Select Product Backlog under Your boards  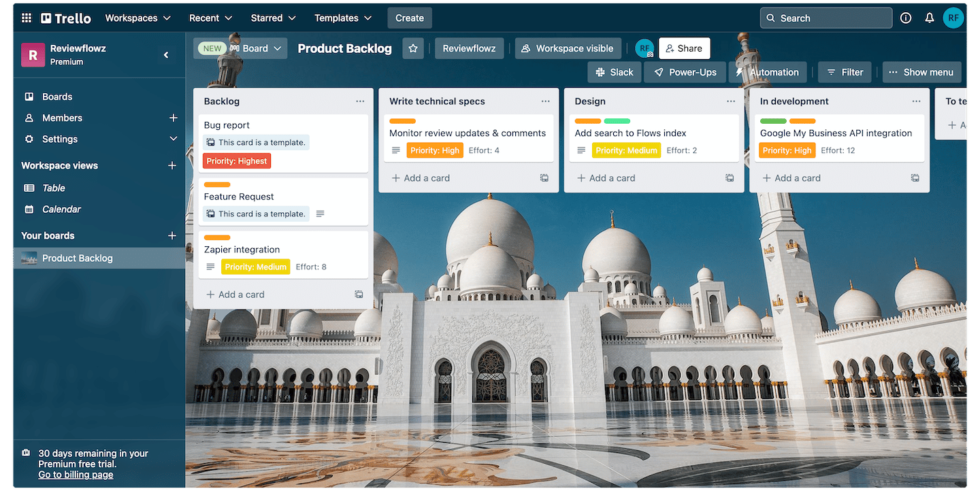tap(99, 258)
